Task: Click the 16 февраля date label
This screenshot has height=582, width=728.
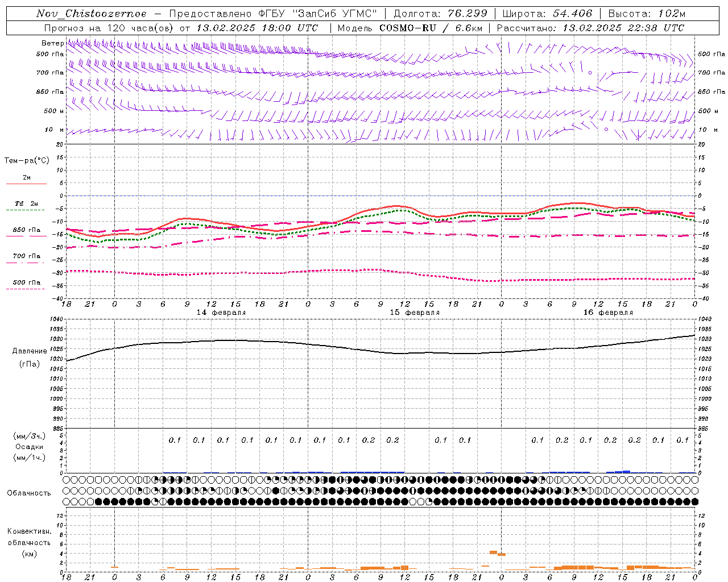Action: coord(608,313)
